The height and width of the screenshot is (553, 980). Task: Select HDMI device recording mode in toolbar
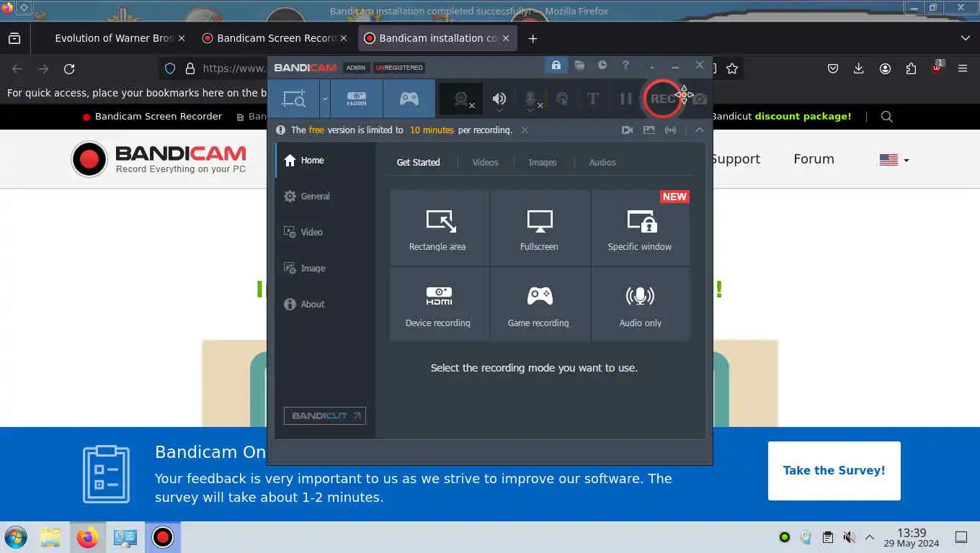point(357,99)
